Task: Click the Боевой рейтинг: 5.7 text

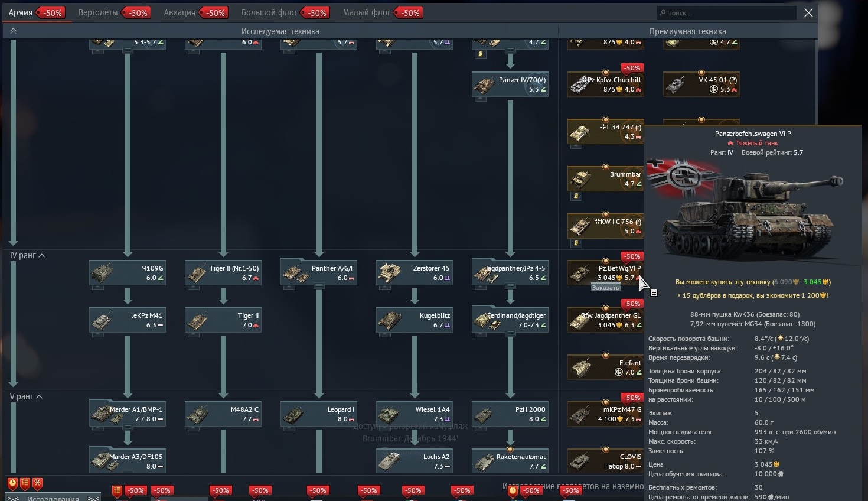Action: [772, 152]
